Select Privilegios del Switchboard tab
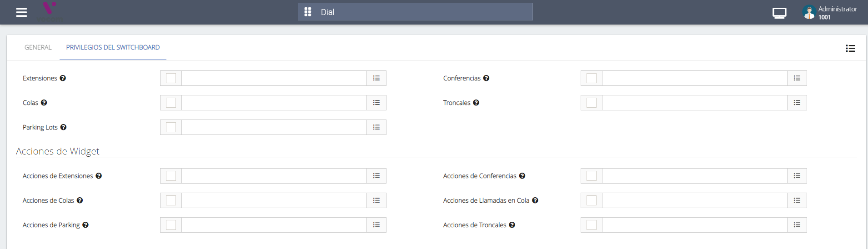Viewport: 868px width, 249px height. click(113, 47)
